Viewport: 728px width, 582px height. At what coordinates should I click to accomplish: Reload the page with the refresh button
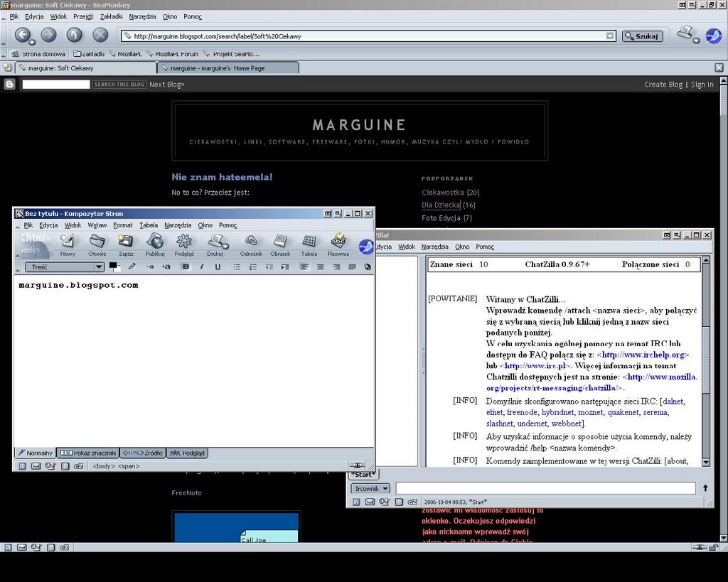tap(74, 35)
